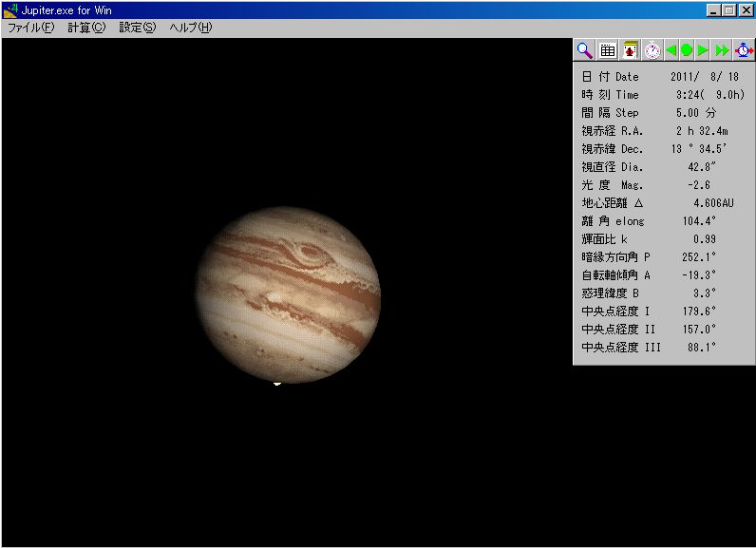Screen dimensions: 756x548
Task: Click the 中央点経度 III value 88.1°
Action: 702,347
